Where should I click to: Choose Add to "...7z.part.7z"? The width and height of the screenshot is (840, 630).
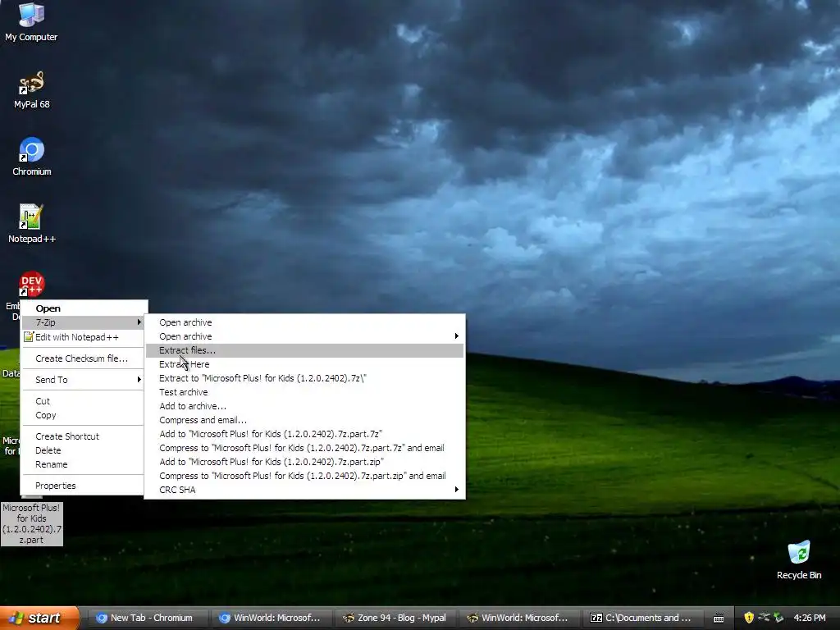304,433
